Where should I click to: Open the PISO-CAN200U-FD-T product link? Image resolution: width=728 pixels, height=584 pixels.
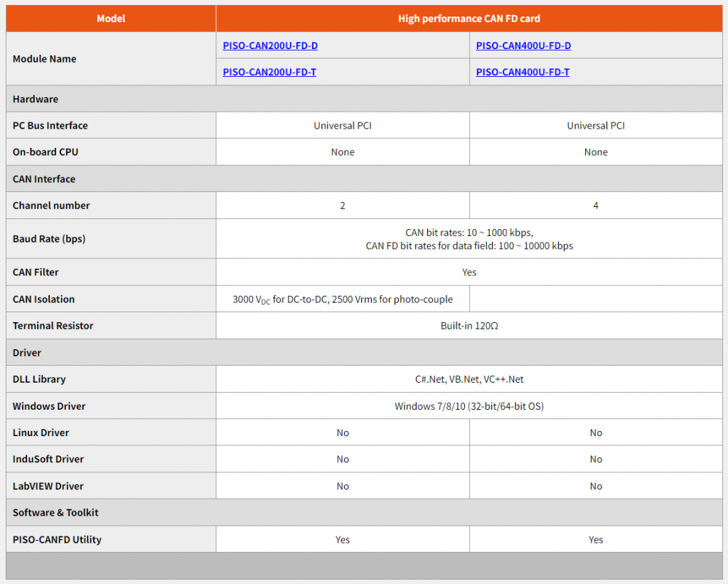click(269, 72)
